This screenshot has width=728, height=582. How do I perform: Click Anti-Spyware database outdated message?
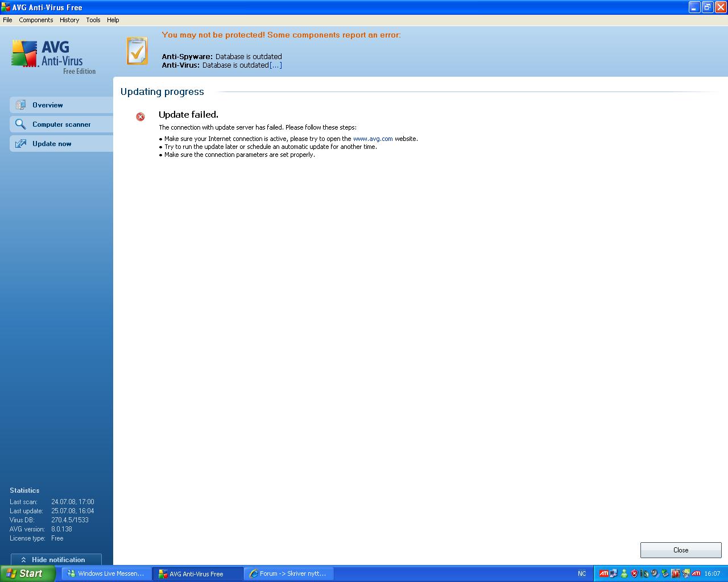pos(222,57)
